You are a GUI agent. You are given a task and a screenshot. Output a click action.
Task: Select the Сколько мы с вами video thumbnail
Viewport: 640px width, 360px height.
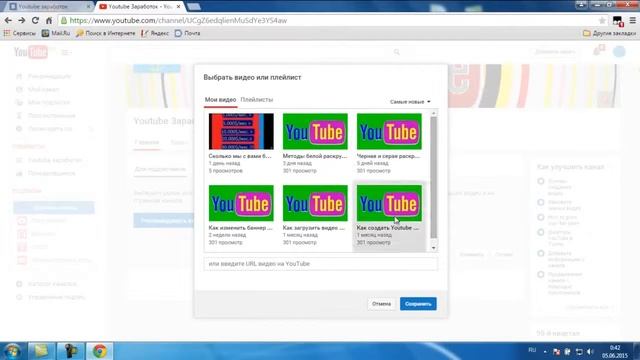[x=241, y=131]
